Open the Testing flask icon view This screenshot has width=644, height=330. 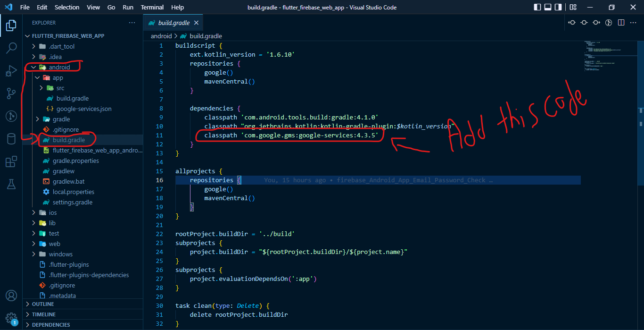tap(11, 184)
